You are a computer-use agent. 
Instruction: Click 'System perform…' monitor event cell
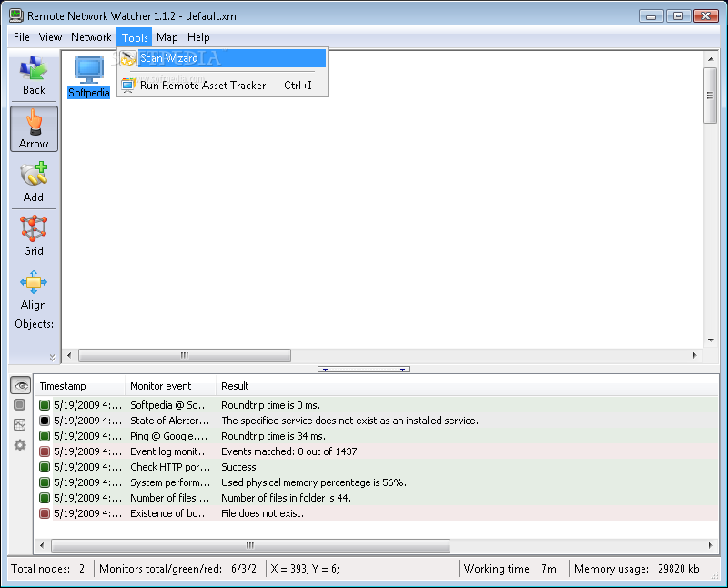[x=170, y=482]
